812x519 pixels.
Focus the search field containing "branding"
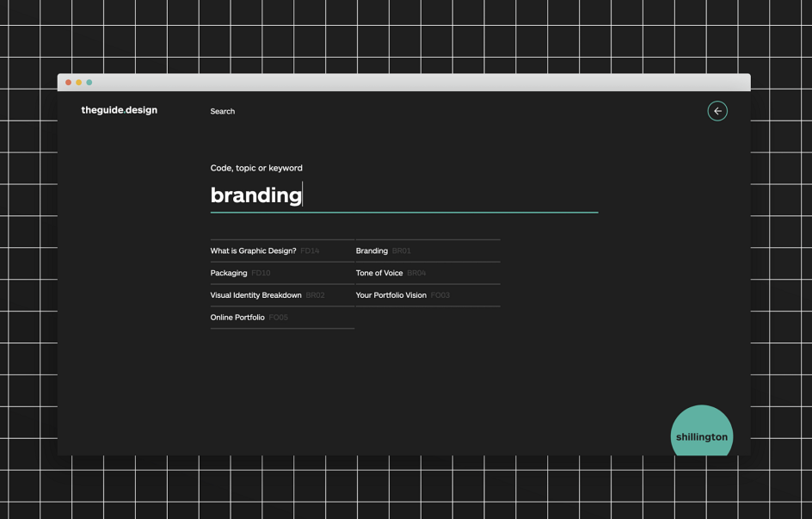403,195
